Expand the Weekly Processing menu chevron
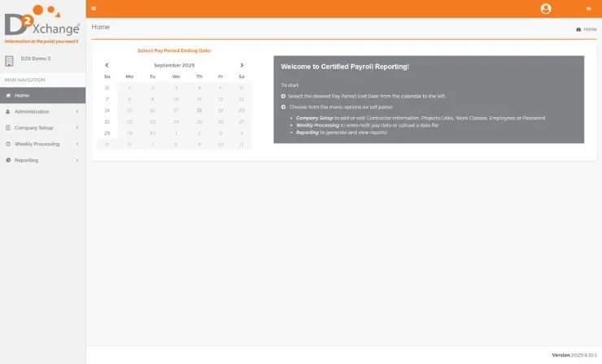 point(77,144)
